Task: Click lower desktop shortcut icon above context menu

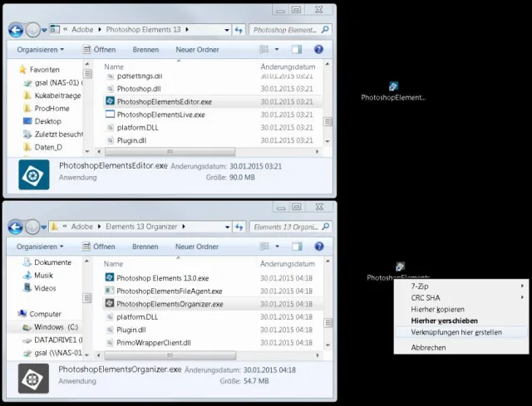Action: pyautogui.click(x=400, y=267)
